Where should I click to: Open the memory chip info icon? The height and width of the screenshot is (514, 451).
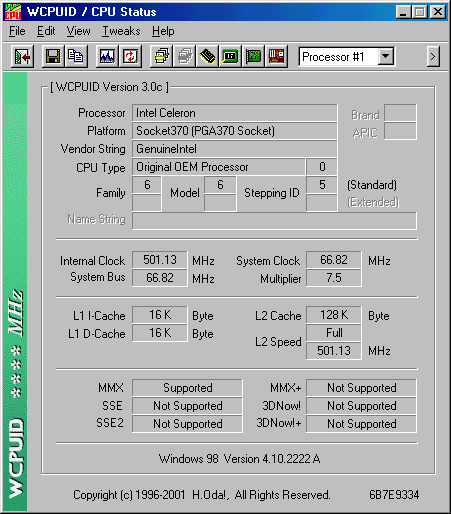[207, 56]
